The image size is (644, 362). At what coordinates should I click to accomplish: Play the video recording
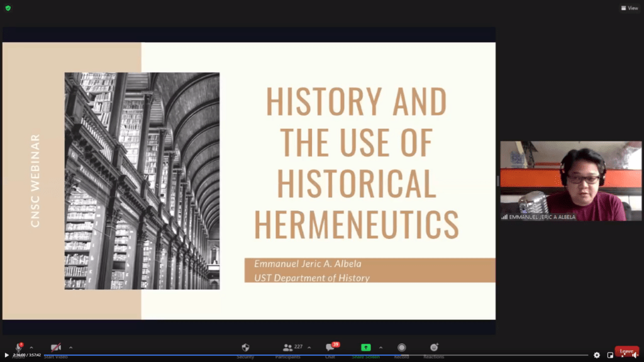(6, 355)
